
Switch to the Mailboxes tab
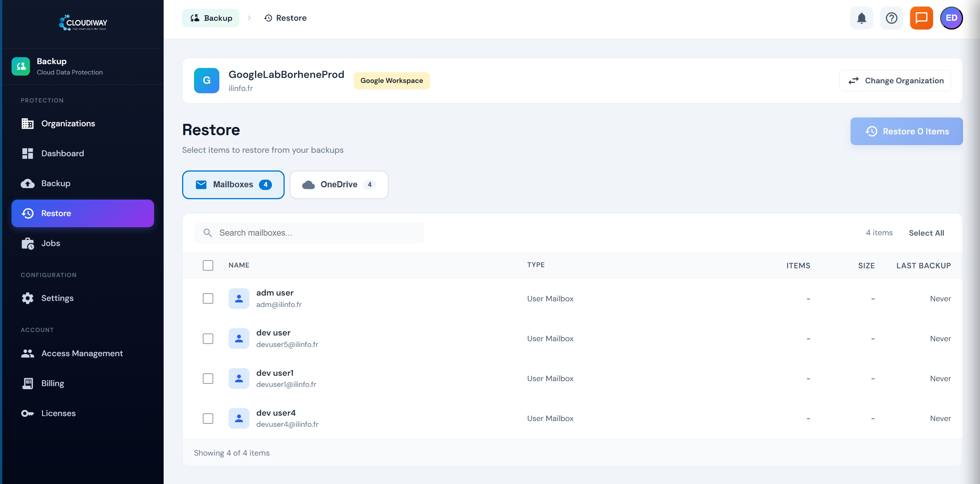pos(233,185)
